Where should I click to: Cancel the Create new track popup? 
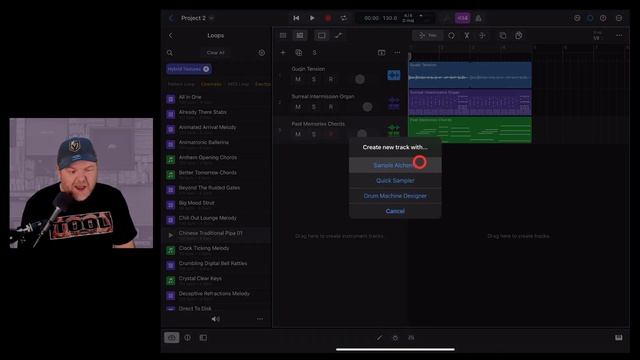click(395, 211)
